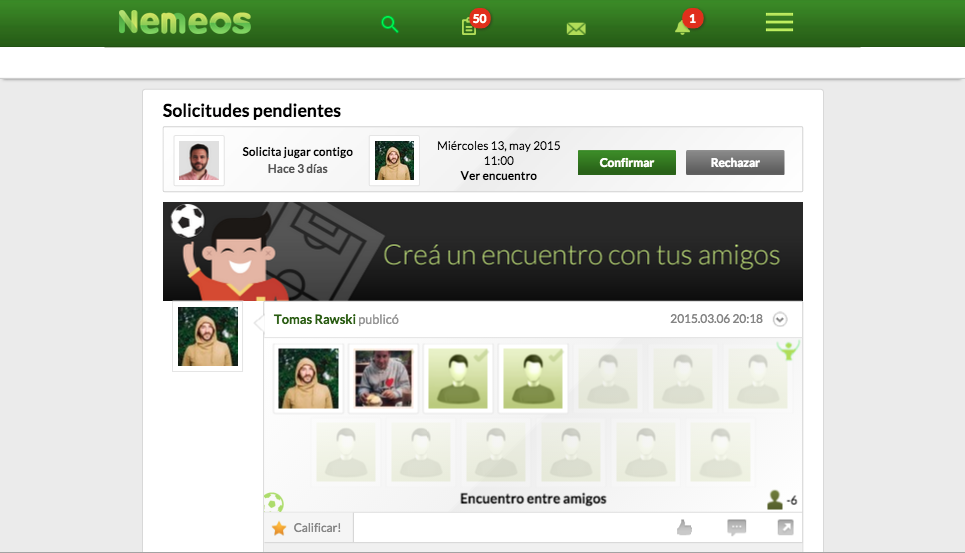This screenshot has height=553, width=965.
Task: Click the Rechazar button
Action: point(735,162)
